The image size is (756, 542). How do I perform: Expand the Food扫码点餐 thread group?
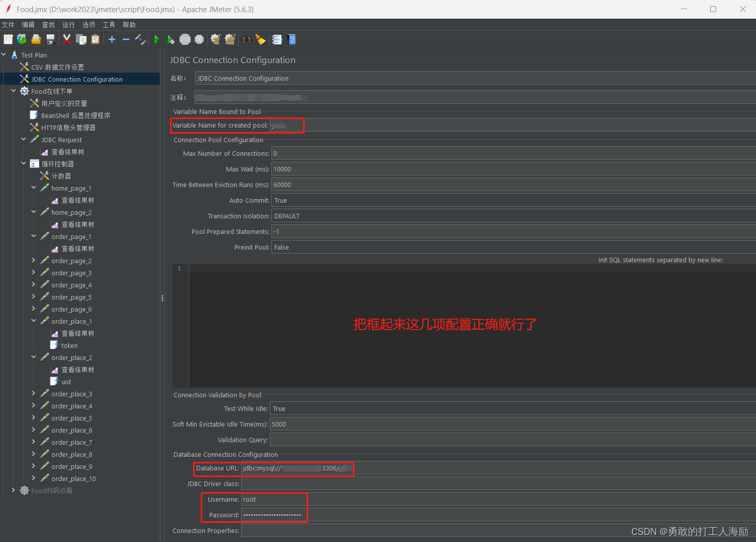(14, 490)
